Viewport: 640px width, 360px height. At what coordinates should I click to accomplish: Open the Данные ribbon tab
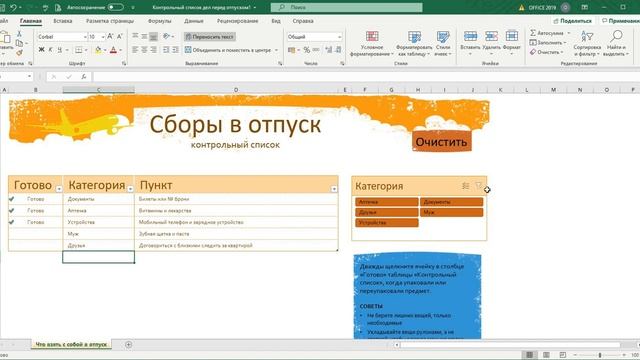point(193,21)
